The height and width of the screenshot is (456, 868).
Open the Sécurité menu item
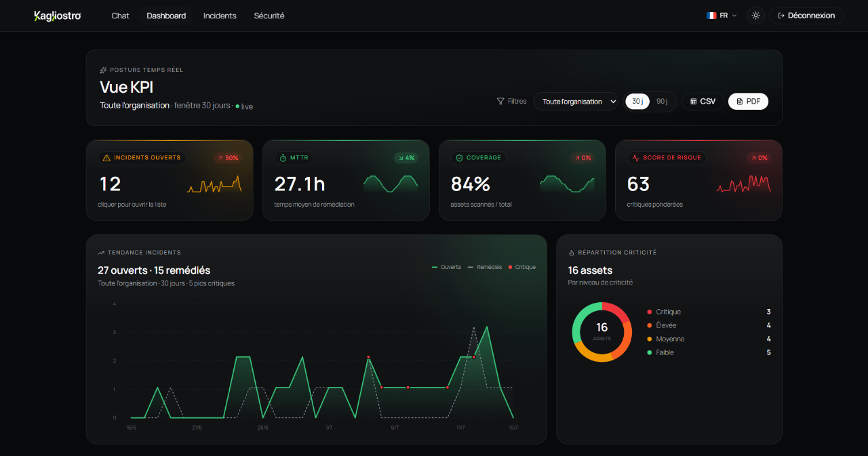(x=269, y=16)
